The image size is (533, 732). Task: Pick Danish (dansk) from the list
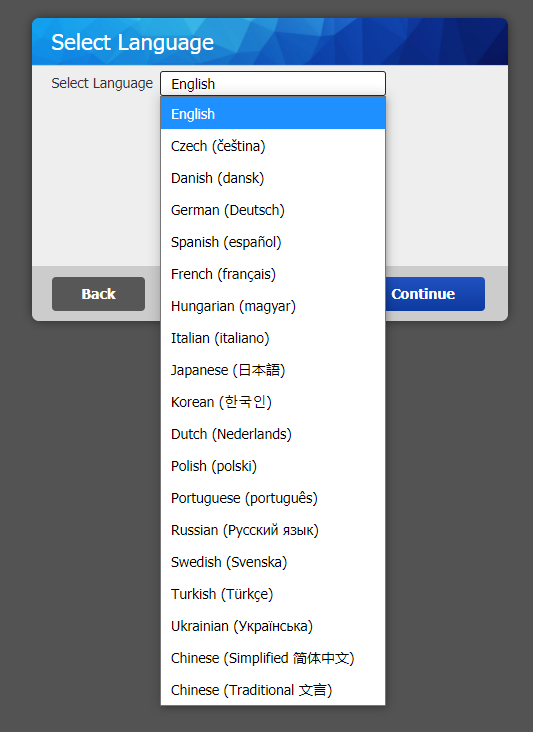pos(273,178)
